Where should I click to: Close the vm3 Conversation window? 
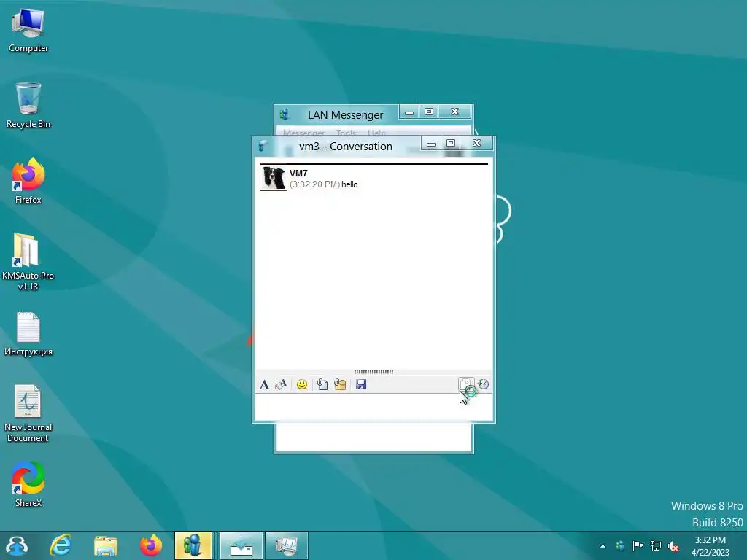[477, 144]
